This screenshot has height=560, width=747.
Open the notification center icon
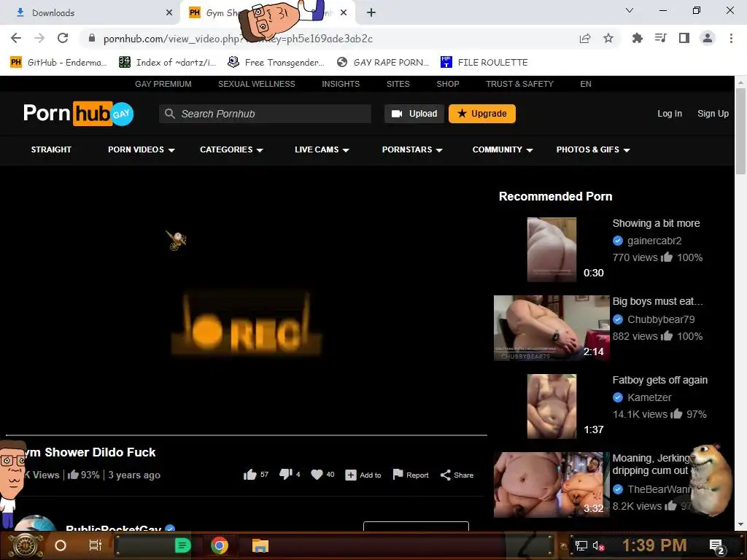point(716,547)
